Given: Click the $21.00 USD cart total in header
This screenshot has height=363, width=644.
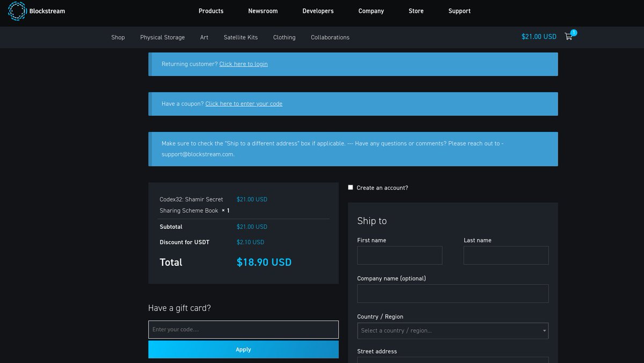Looking at the screenshot, I should 539,37.
